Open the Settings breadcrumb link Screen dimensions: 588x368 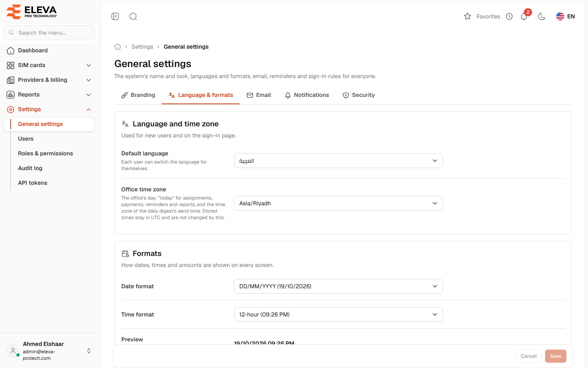tap(142, 47)
